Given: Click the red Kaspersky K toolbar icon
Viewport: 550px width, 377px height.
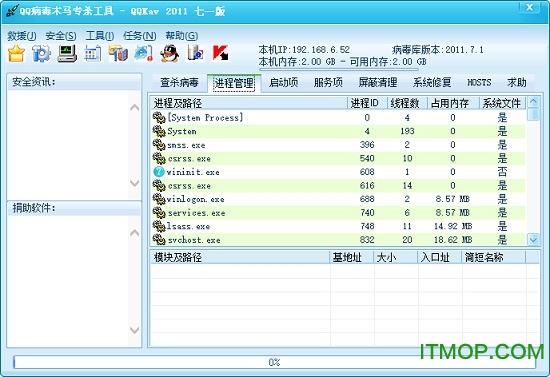Looking at the screenshot, I should click(221, 54).
